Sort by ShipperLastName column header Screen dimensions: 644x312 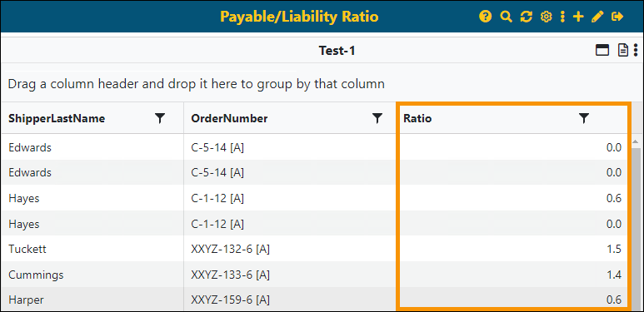coord(57,119)
